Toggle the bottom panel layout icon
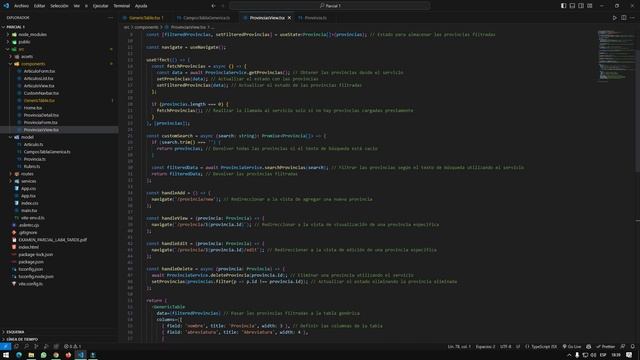 [x=572, y=6]
